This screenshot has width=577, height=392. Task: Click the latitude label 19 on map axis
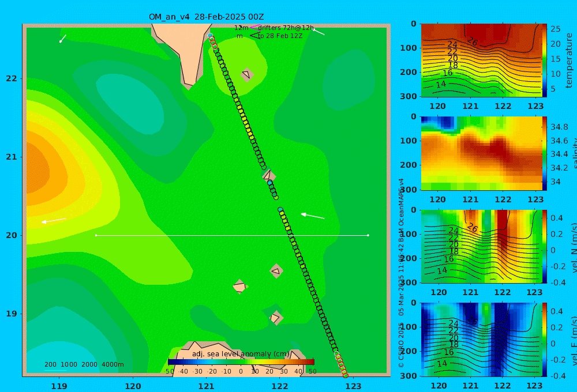[12, 314]
